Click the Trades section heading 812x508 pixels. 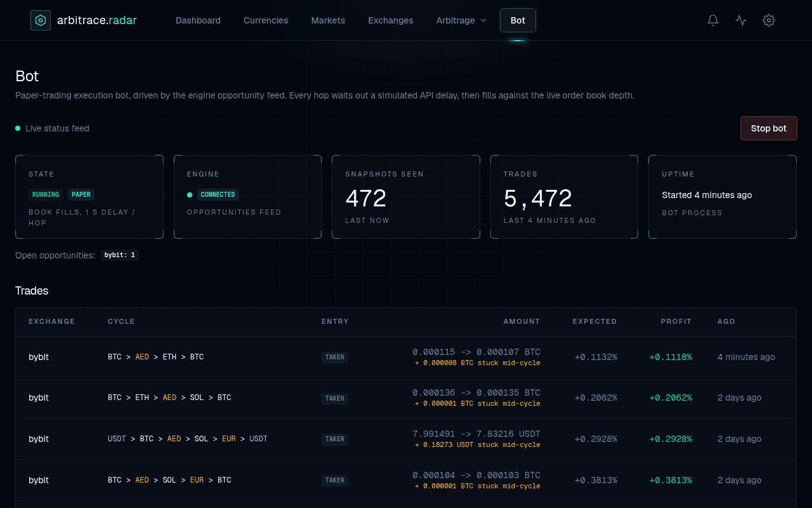(x=32, y=291)
